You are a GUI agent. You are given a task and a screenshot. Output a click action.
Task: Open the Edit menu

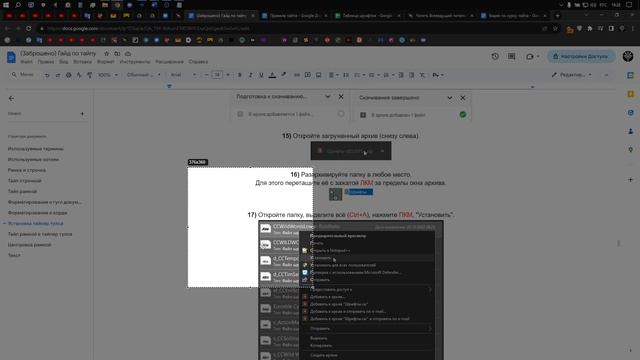pyautogui.click(x=46, y=62)
